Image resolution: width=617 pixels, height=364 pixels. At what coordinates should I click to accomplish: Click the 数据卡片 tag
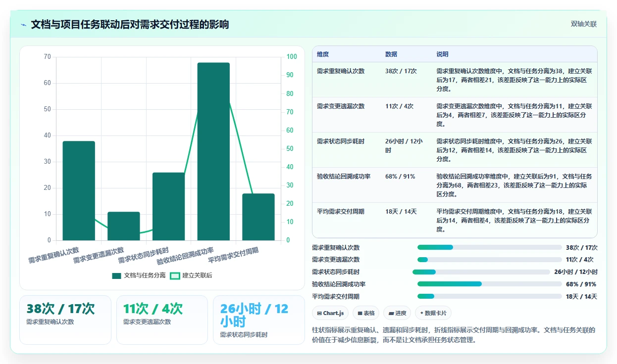433,313
